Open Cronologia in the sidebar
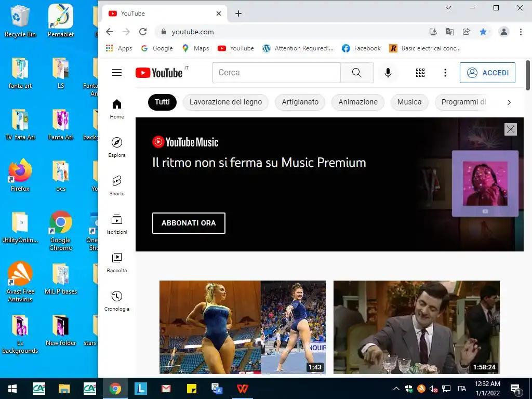Screen dimensions: 532x399 coord(117,301)
